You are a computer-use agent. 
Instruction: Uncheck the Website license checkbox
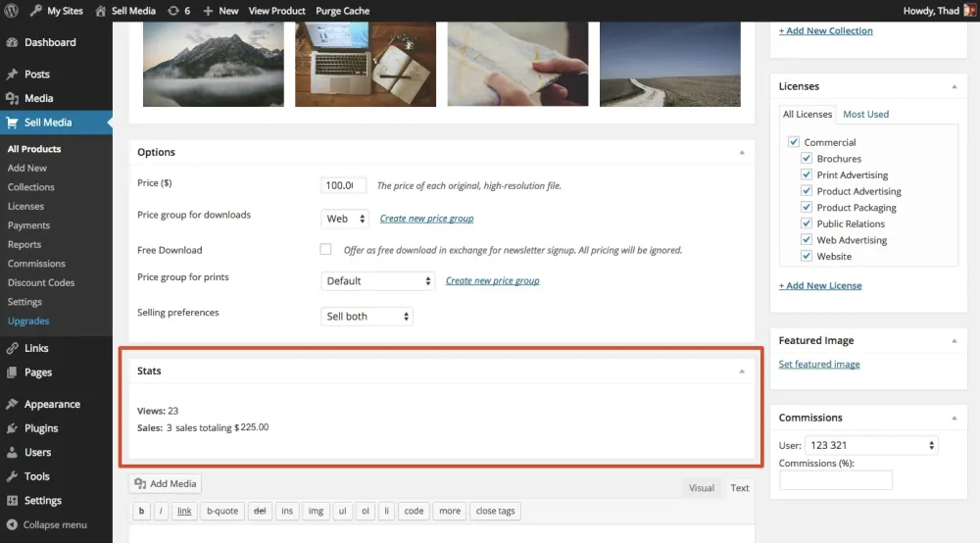[x=807, y=256]
